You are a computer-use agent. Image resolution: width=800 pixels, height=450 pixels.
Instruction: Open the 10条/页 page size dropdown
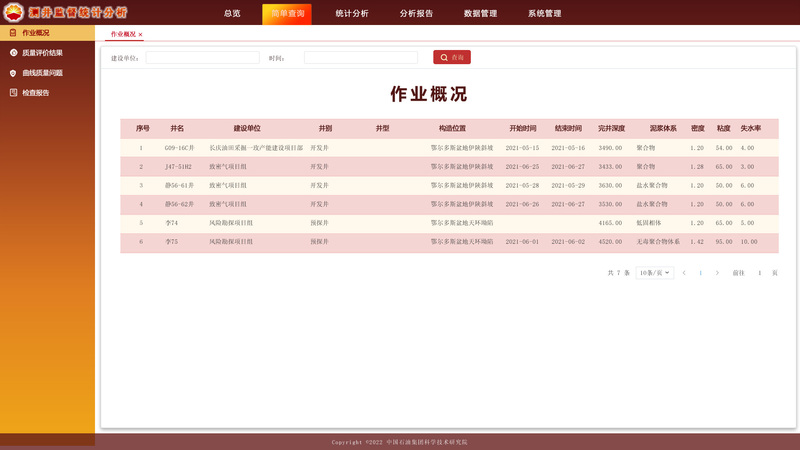coord(655,273)
